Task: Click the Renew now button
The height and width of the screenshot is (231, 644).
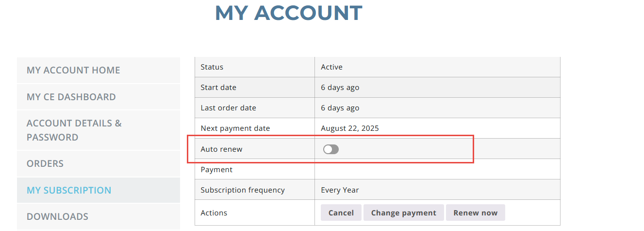Action: coord(476,213)
